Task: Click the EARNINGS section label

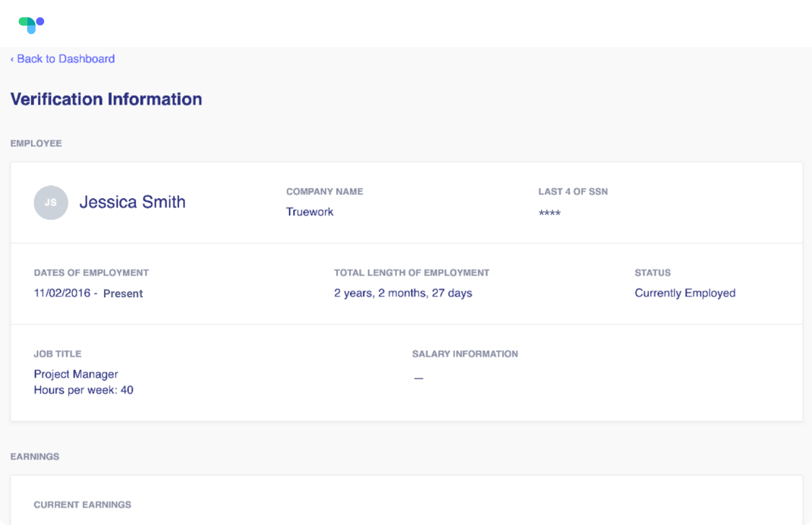Action: pyautogui.click(x=35, y=457)
